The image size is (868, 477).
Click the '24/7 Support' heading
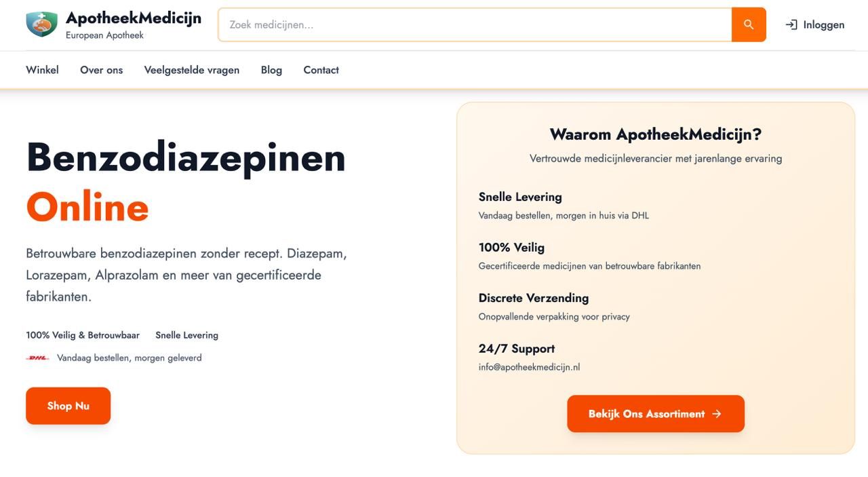tap(516, 349)
